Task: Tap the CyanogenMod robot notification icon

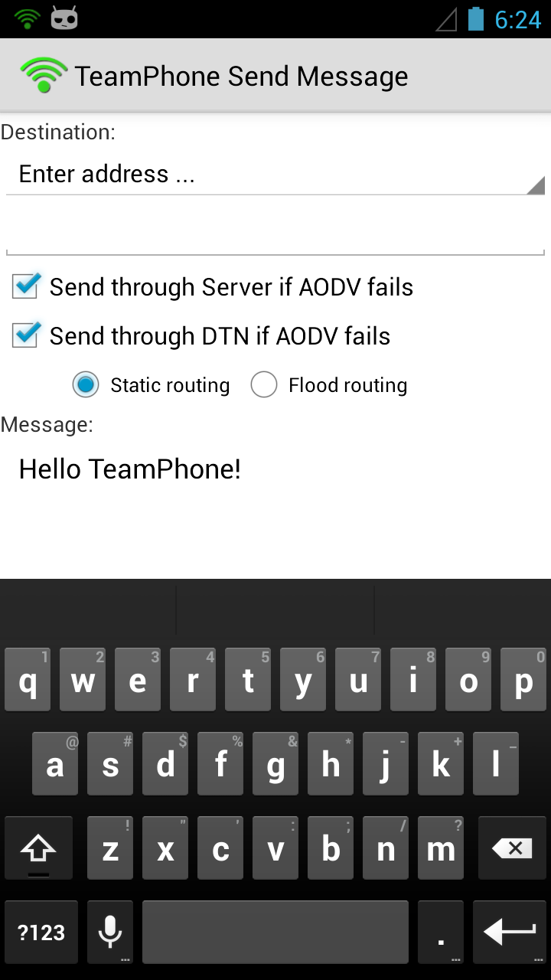Action: 65,18
